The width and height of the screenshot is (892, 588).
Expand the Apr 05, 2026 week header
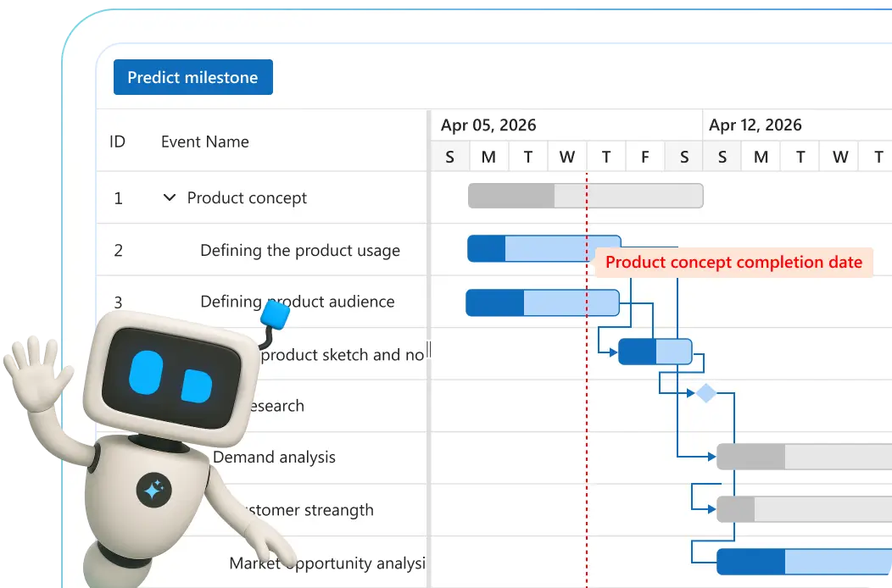[488, 125]
